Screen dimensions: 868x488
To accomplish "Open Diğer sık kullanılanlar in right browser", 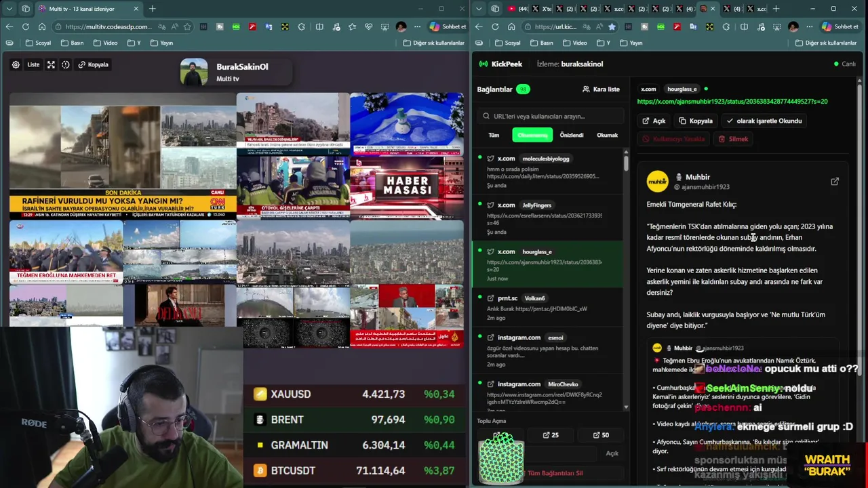I will point(826,43).
